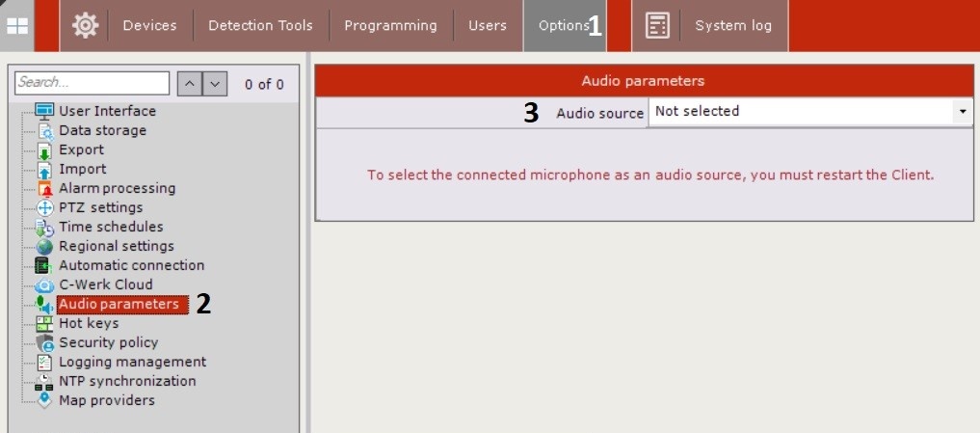980x433 pixels.
Task: Open the Audio source combo box
Action: 802,112
